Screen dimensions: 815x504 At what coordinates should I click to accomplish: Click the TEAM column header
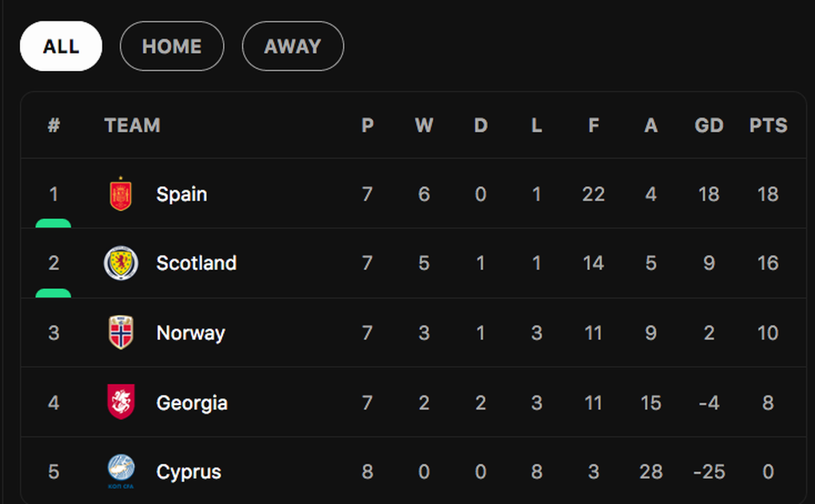[132, 125]
